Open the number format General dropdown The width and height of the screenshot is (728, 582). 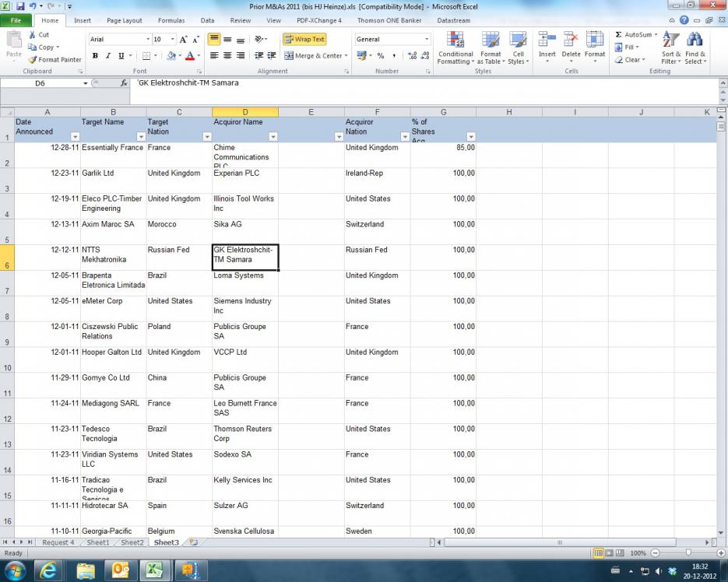pos(427,40)
